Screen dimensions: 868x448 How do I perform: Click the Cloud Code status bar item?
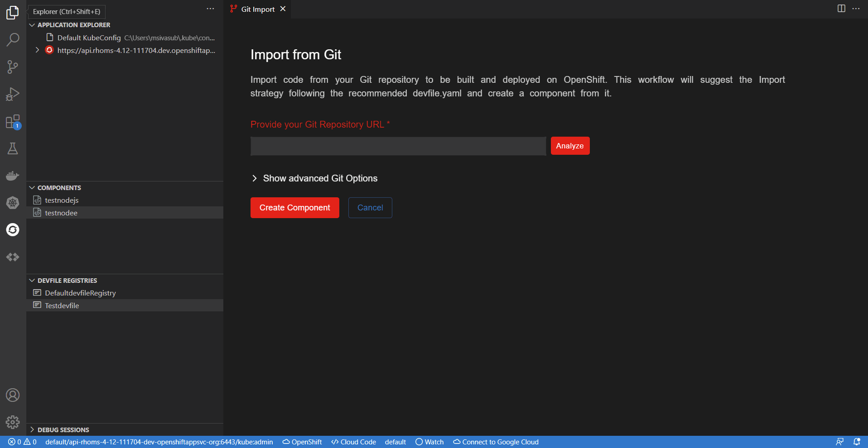(x=353, y=442)
